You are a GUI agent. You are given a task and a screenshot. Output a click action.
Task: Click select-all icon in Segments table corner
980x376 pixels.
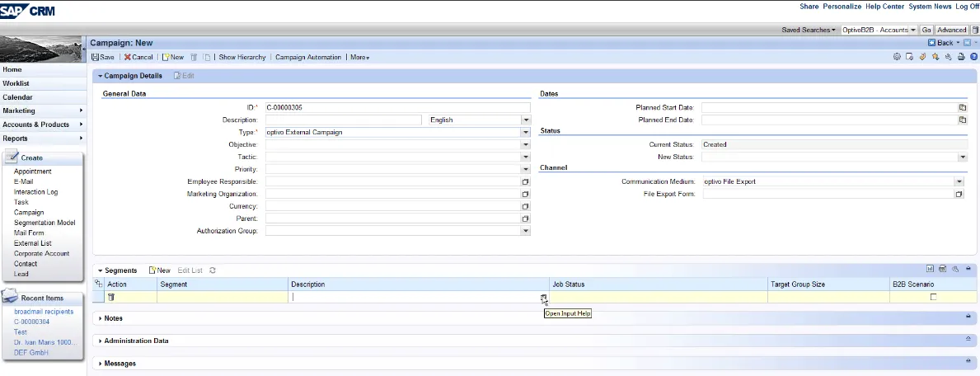coord(98,284)
